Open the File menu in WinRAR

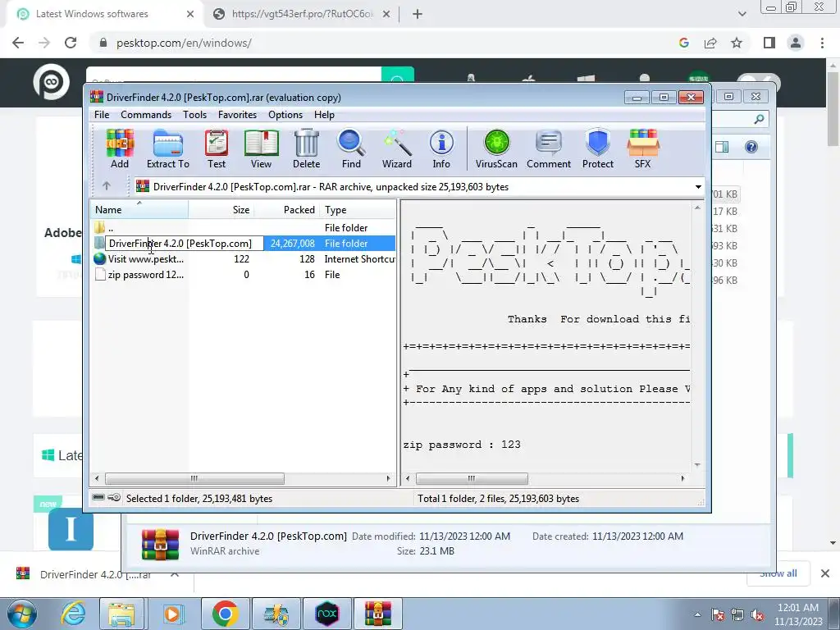click(x=102, y=115)
